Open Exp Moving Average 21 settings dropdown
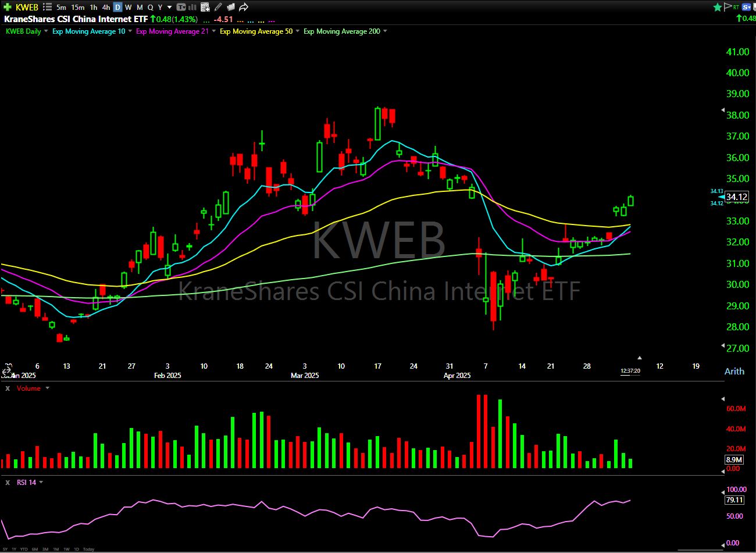Screen dimensions: 756x553 [x=214, y=31]
